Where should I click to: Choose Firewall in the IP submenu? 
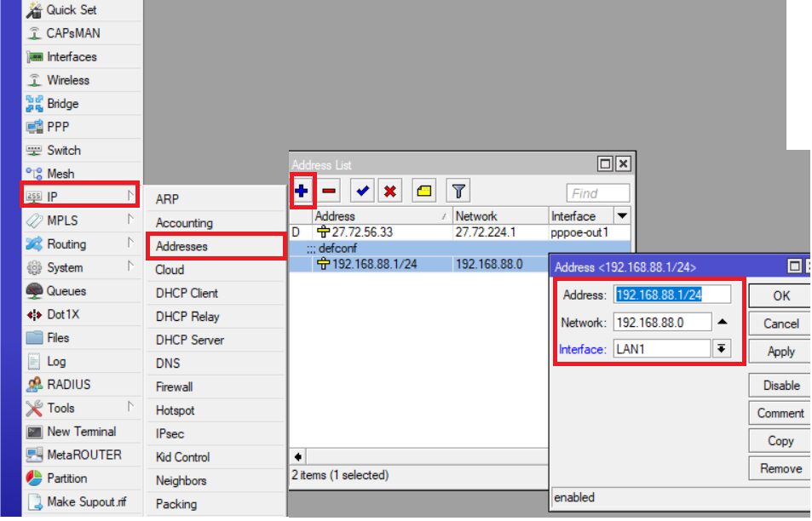(x=174, y=386)
